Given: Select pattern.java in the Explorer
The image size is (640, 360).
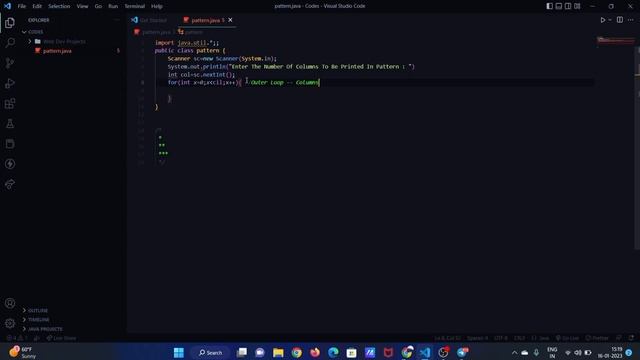Looking at the screenshot, I should coord(57,51).
